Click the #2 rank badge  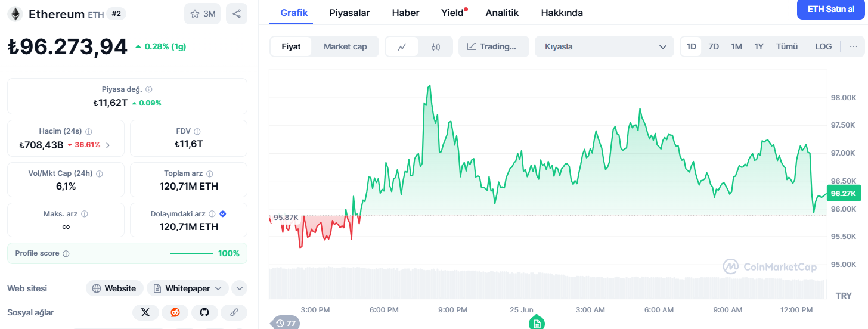coord(116,13)
